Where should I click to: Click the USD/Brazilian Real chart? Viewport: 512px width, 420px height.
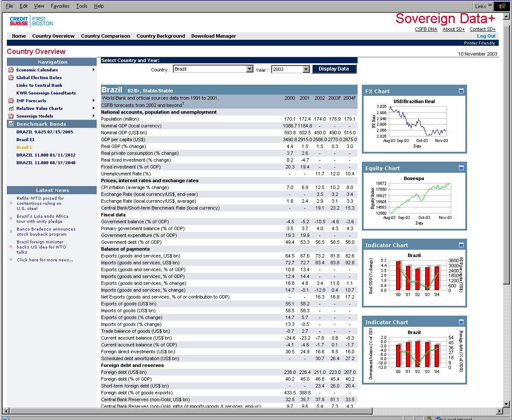tap(414, 124)
